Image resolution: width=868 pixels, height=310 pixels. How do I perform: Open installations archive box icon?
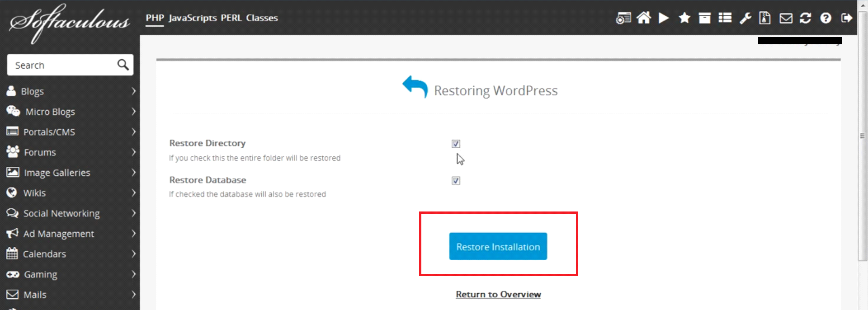704,18
